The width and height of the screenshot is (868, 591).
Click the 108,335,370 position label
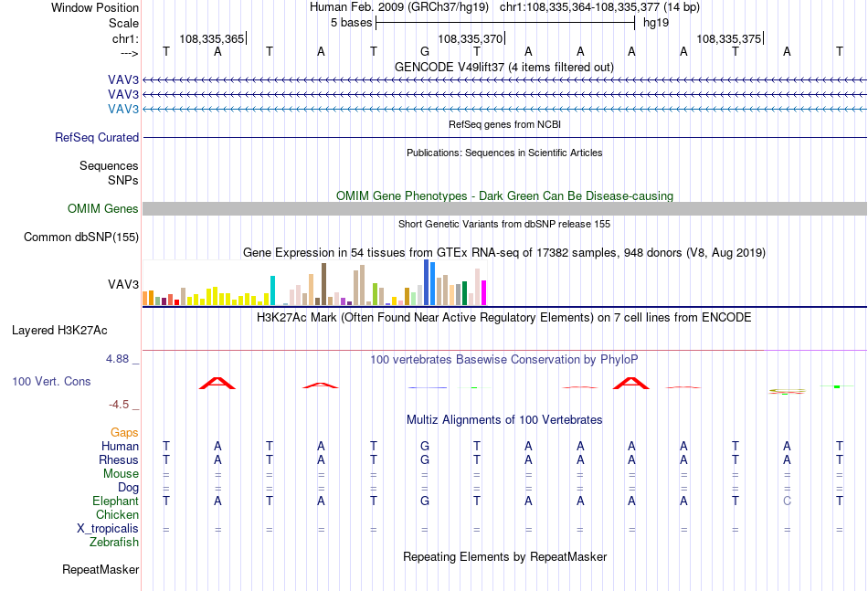470,38
